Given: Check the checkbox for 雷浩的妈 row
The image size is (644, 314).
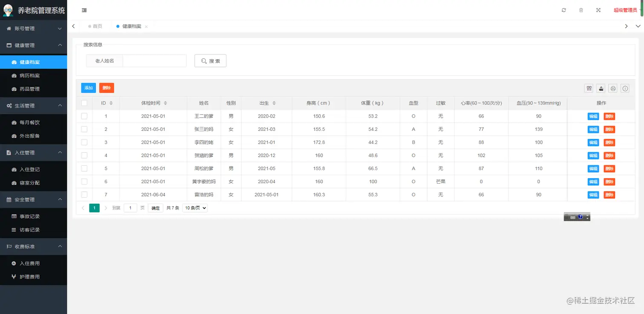Looking at the screenshot, I should pyautogui.click(x=84, y=194).
